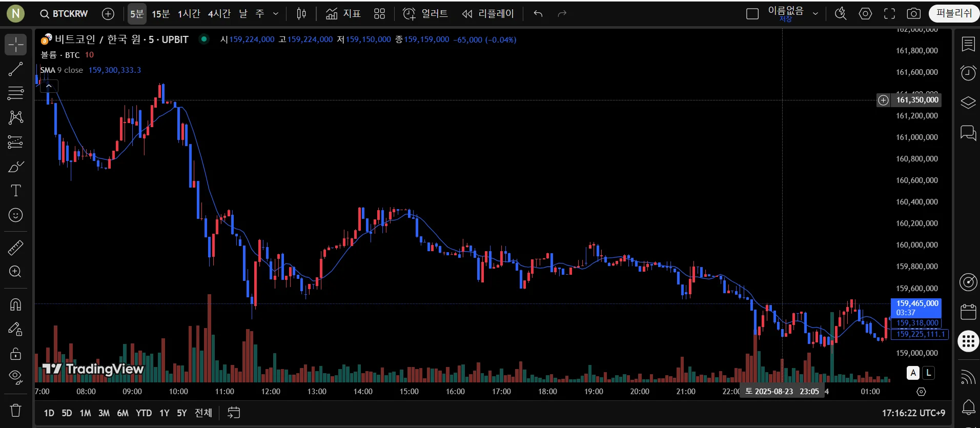Screen dimensions: 980x428
Task: Open the user profile menu avatar
Action: click(16, 14)
